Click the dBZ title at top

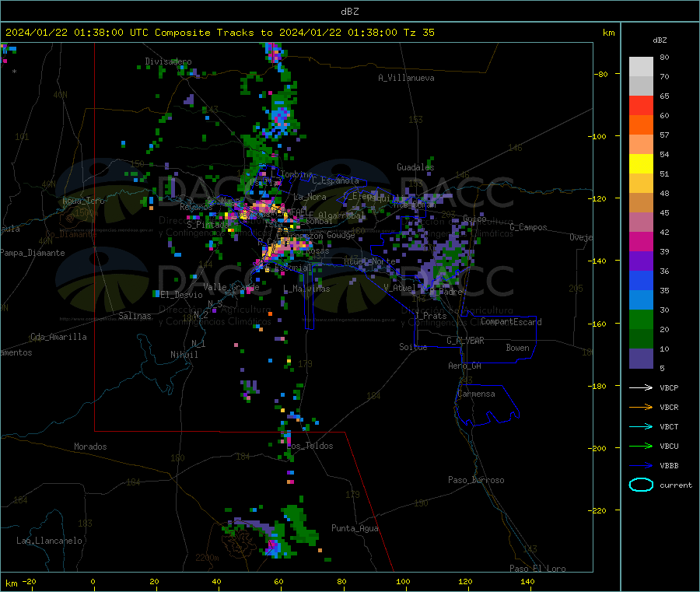tap(349, 12)
